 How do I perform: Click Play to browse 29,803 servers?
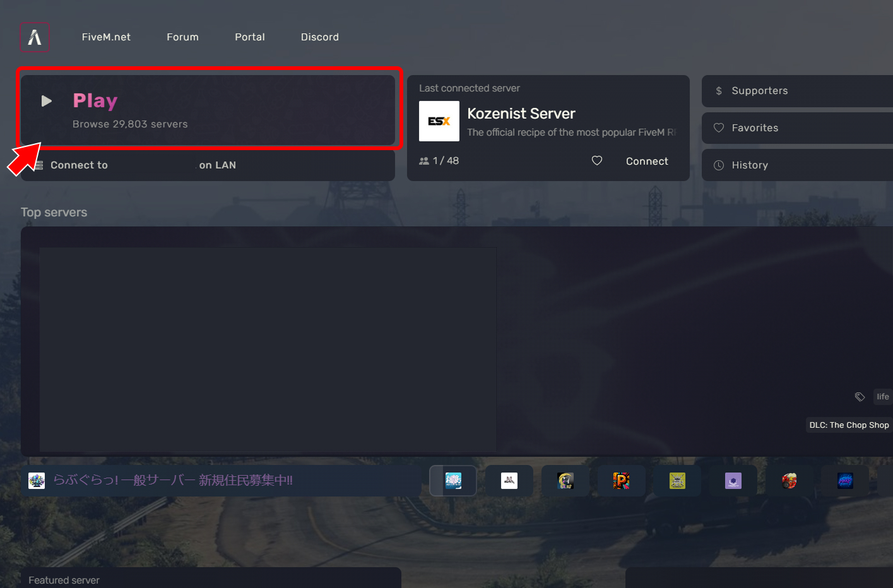click(208, 110)
